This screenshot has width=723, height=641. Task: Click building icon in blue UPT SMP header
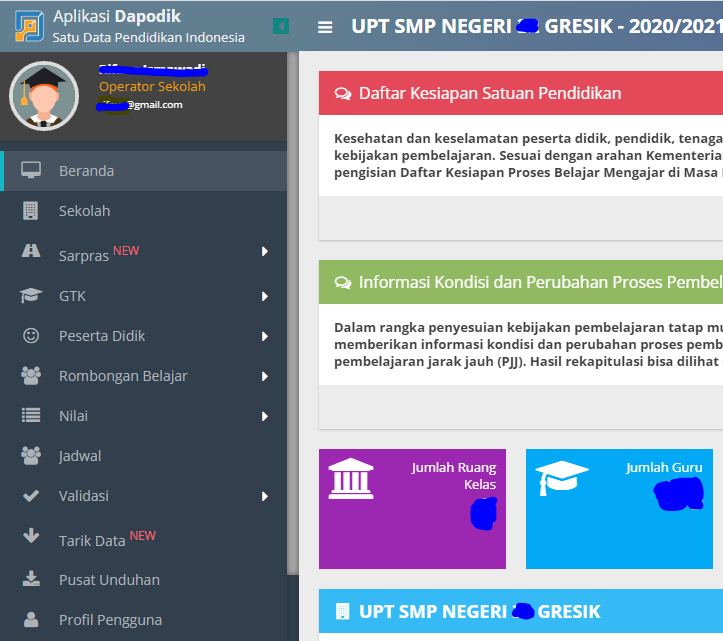pyautogui.click(x=343, y=611)
